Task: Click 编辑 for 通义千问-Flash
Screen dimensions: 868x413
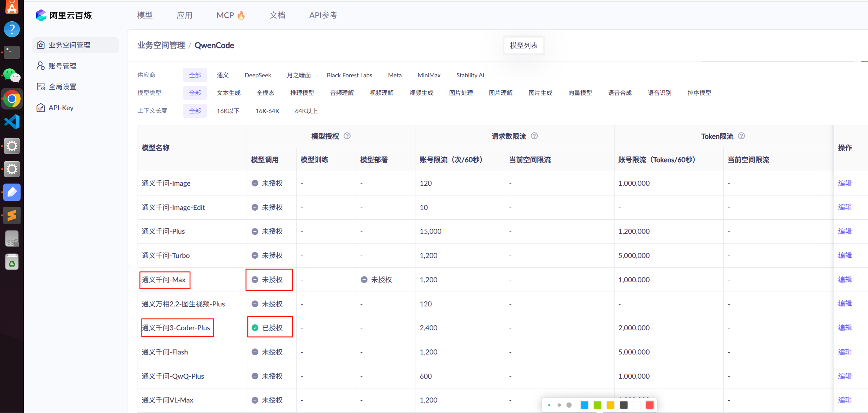Action: [x=845, y=352]
